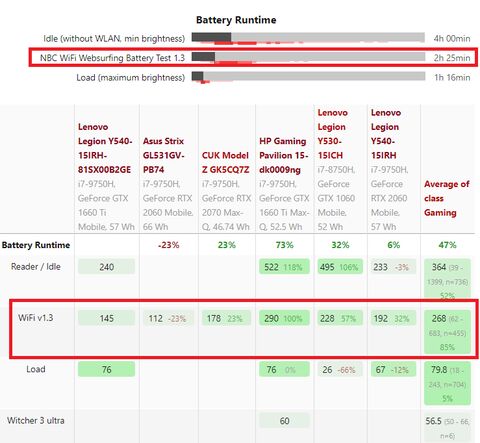Click the 67 -12% Load cell
The image size is (480, 443).
tap(393, 369)
